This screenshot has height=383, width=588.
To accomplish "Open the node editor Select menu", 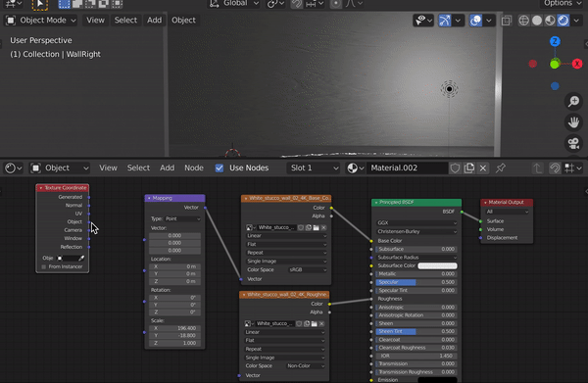I will coord(138,168).
